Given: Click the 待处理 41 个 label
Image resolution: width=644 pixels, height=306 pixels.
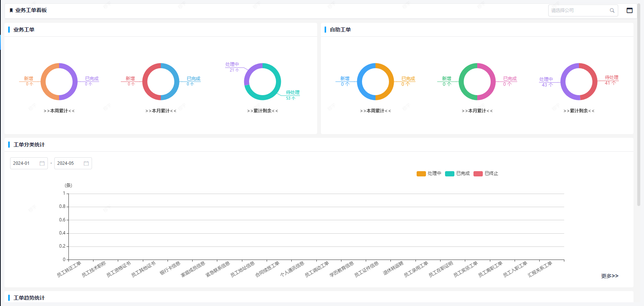Looking at the screenshot, I should coord(611,80).
